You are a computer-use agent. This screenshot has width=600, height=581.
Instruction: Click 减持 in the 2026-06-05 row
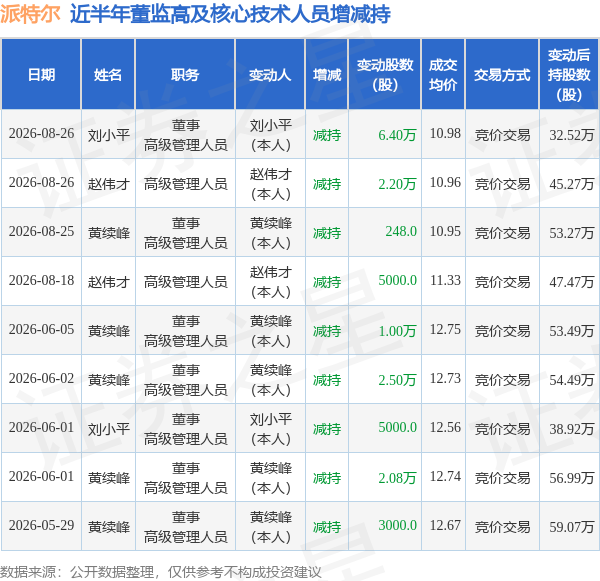click(327, 331)
